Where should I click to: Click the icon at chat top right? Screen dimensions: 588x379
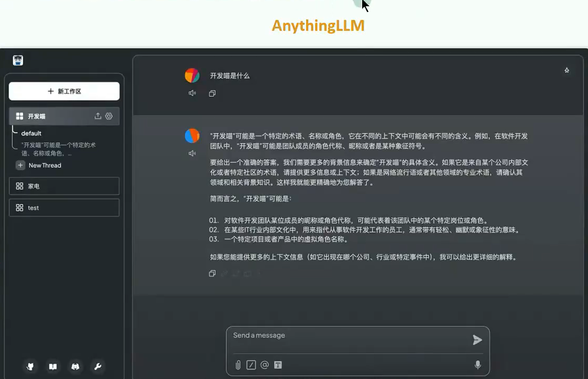567,70
